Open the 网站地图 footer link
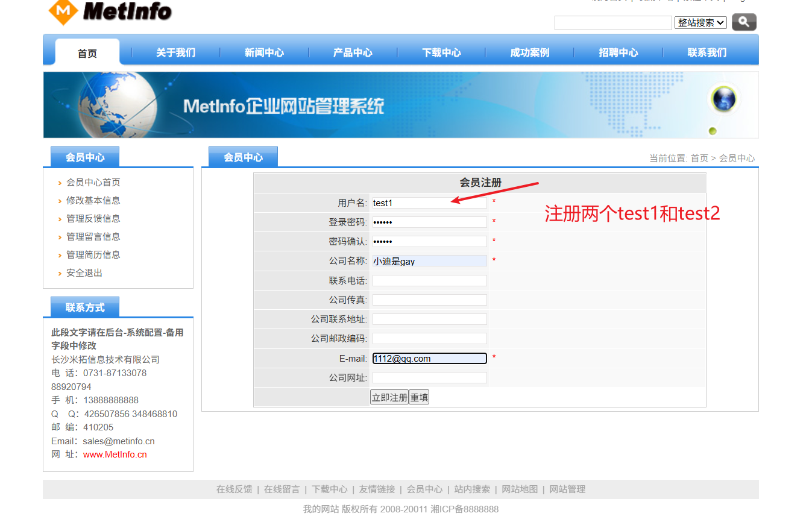 pyautogui.click(x=520, y=489)
